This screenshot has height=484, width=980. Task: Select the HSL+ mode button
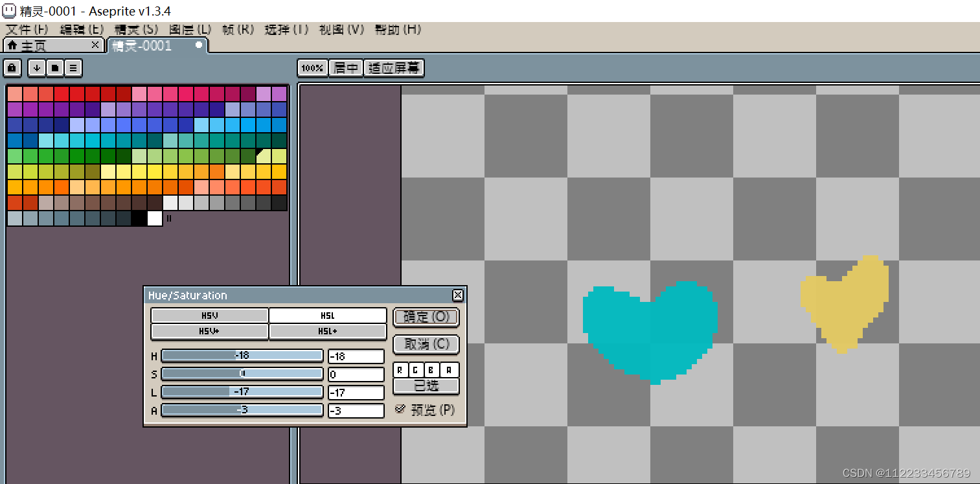327,331
